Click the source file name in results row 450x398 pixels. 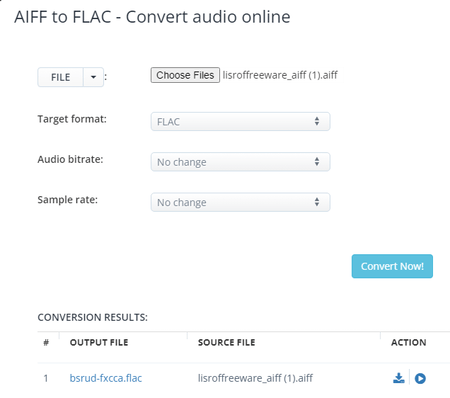[255, 378]
